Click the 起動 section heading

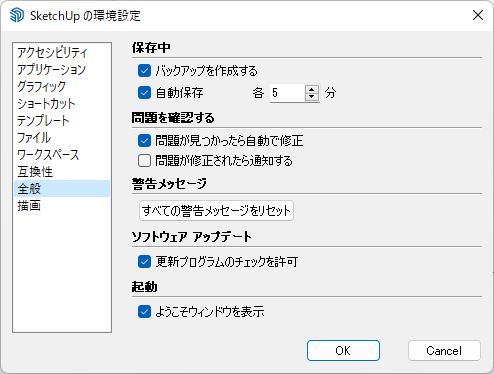pyautogui.click(x=144, y=287)
